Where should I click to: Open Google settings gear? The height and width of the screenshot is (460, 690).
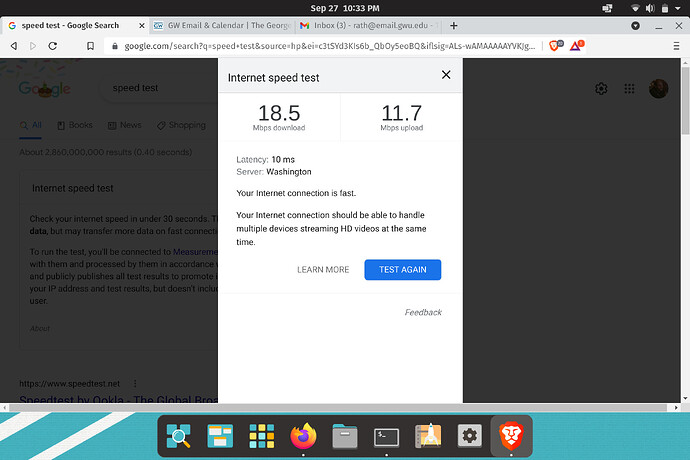click(601, 89)
